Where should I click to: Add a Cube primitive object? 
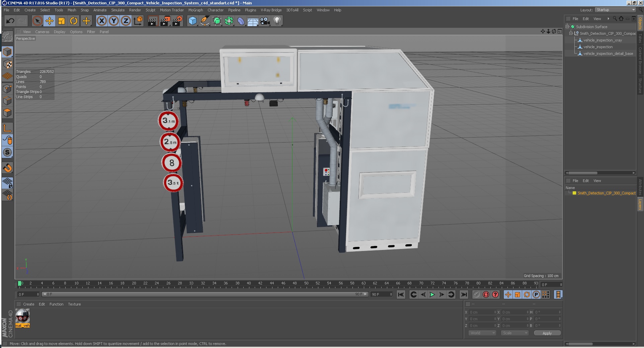[x=192, y=21]
